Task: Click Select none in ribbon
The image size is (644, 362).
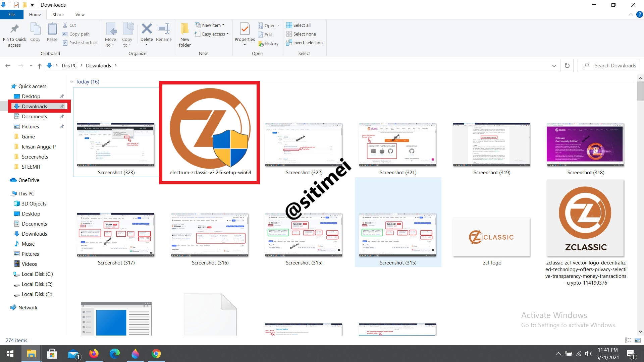Action: [x=301, y=34]
